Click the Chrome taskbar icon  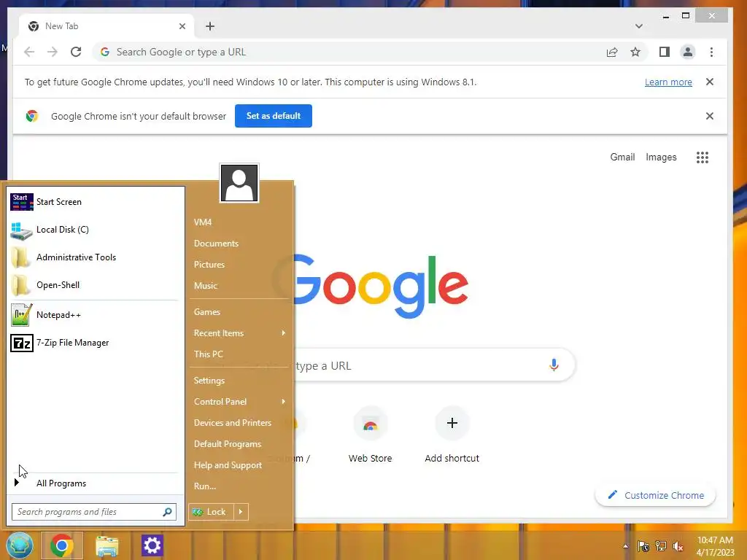[61, 545]
